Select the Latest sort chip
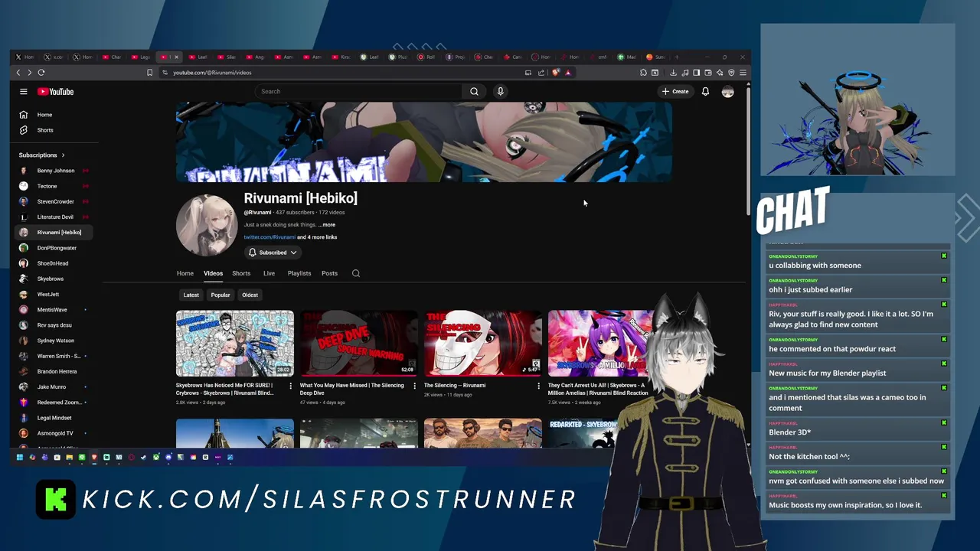Viewport: 980px width, 551px height. 191,295
